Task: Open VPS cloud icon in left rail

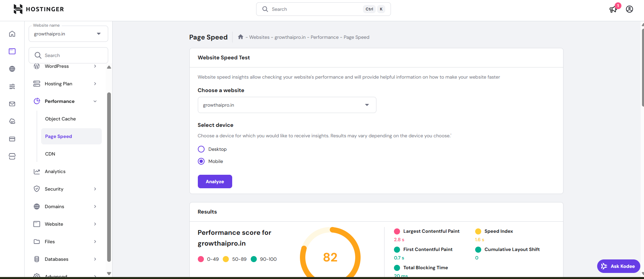Action: click(12, 121)
